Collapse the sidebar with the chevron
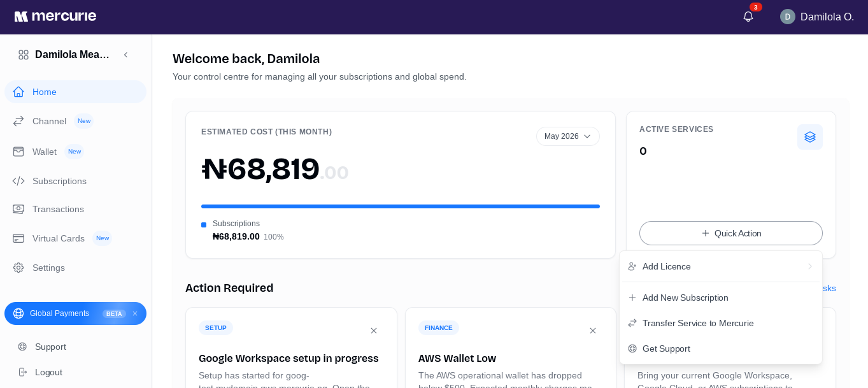The height and width of the screenshot is (388, 868). pos(125,55)
